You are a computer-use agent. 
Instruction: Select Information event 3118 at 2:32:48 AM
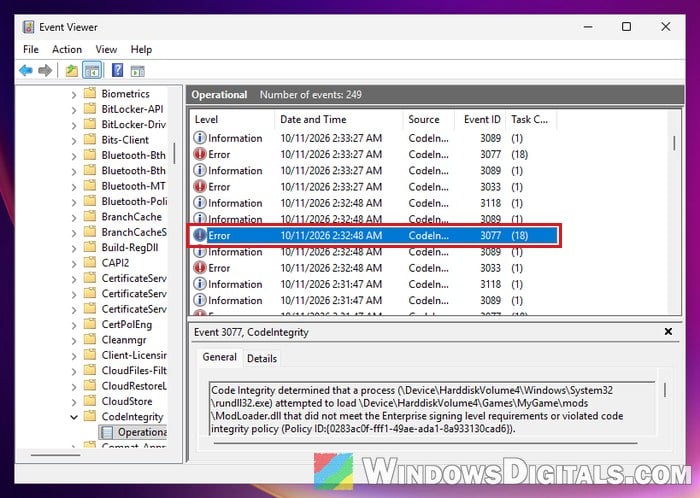pyautogui.click(x=375, y=203)
